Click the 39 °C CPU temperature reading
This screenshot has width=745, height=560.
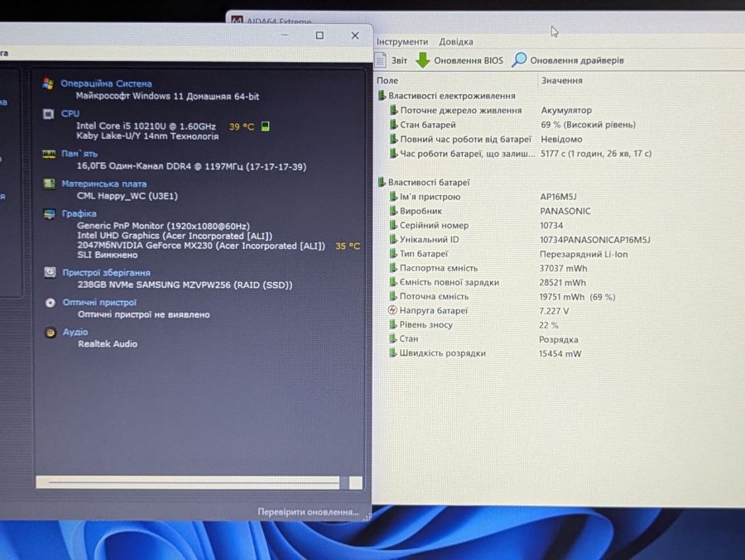coord(242,127)
